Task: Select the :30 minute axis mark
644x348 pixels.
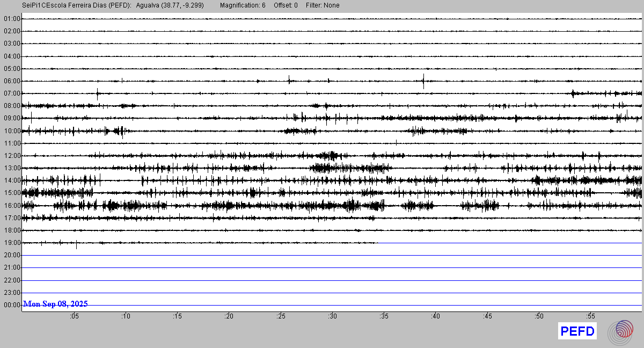Action: 332,317
